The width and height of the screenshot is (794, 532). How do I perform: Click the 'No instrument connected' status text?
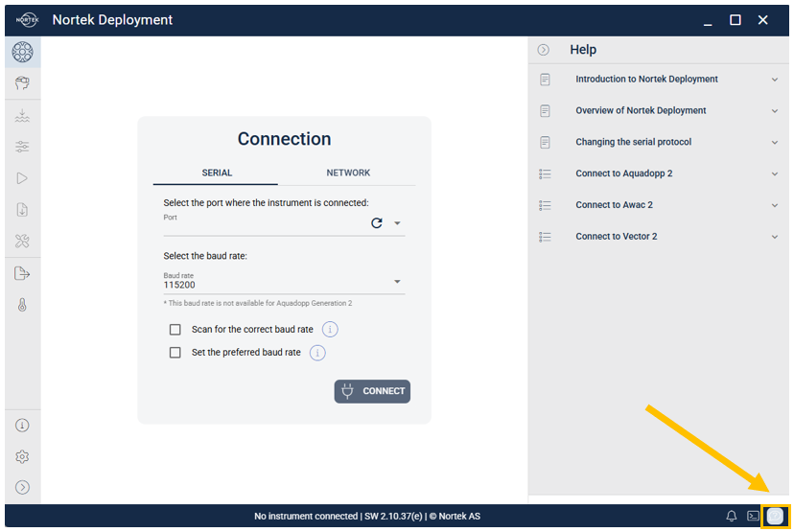coord(306,516)
